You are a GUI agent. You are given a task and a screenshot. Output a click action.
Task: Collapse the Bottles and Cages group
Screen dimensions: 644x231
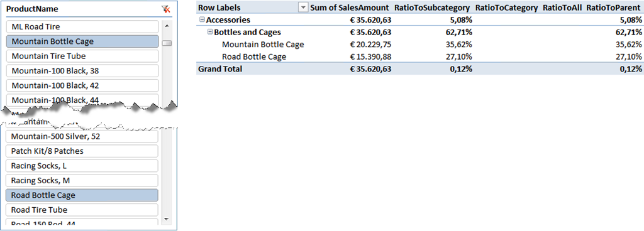click(x=210, y=33)
